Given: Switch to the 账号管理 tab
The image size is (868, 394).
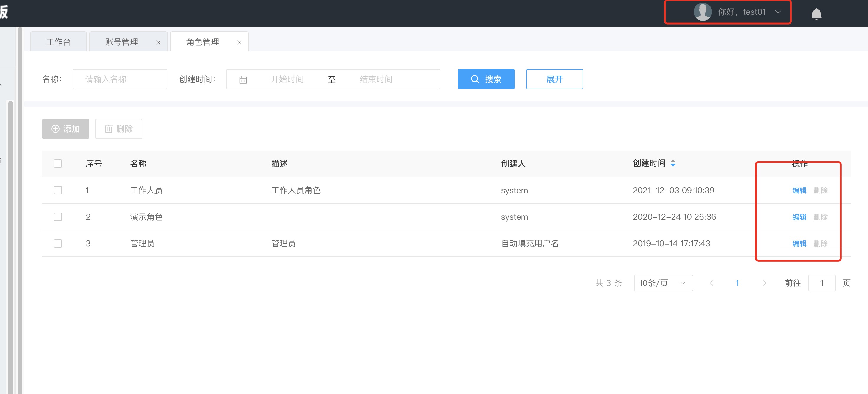Looking at the screenshot, I should (122, 42).
